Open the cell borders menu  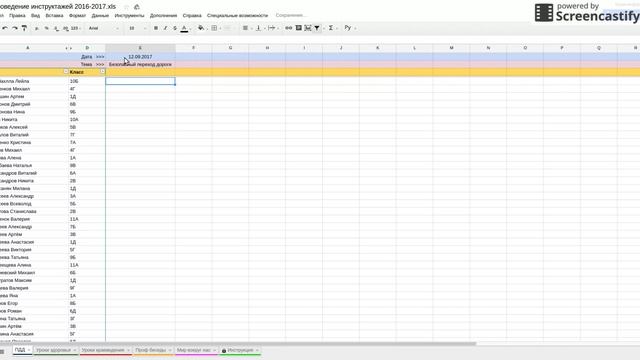click(x=214, y=28)
